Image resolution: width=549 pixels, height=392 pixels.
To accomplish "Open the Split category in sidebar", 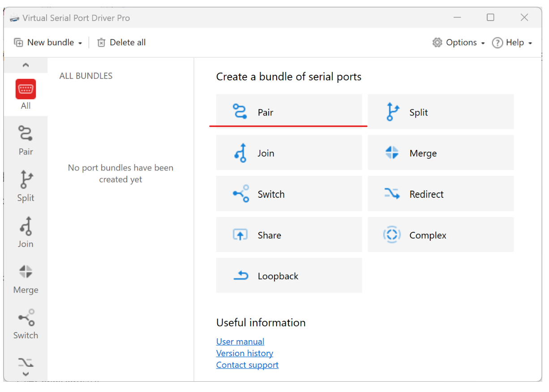I will click(26, 186).
